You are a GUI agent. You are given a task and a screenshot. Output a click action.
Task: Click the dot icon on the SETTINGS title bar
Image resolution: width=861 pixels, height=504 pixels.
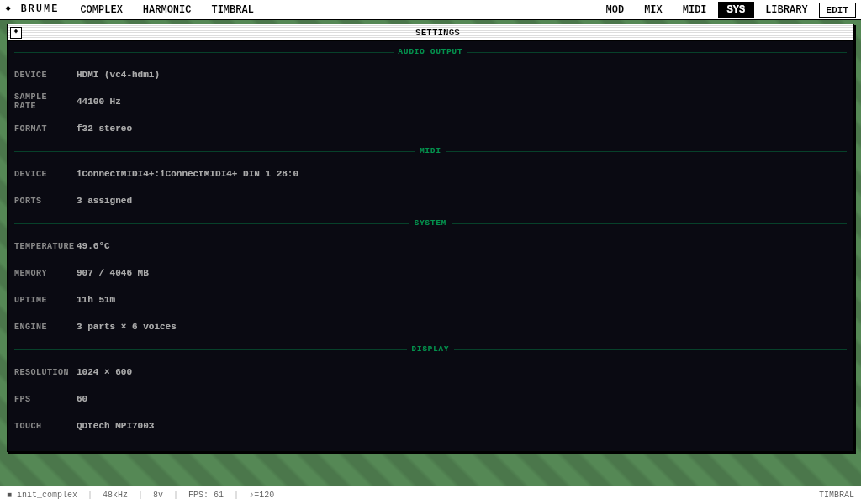point(16,32)
